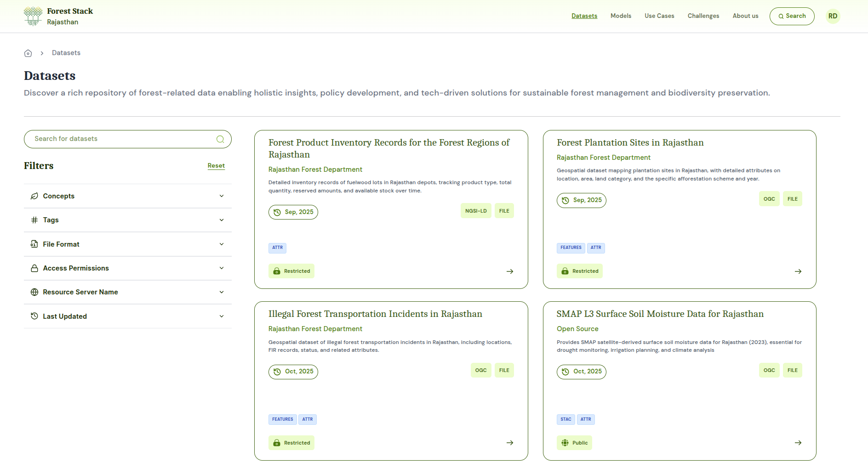This screenshot has height=468, width=868.
Task: Click the lock icon on Restricted badge of Forest Product Inventory
Action: pyautogui.click(x=276, y=271)
